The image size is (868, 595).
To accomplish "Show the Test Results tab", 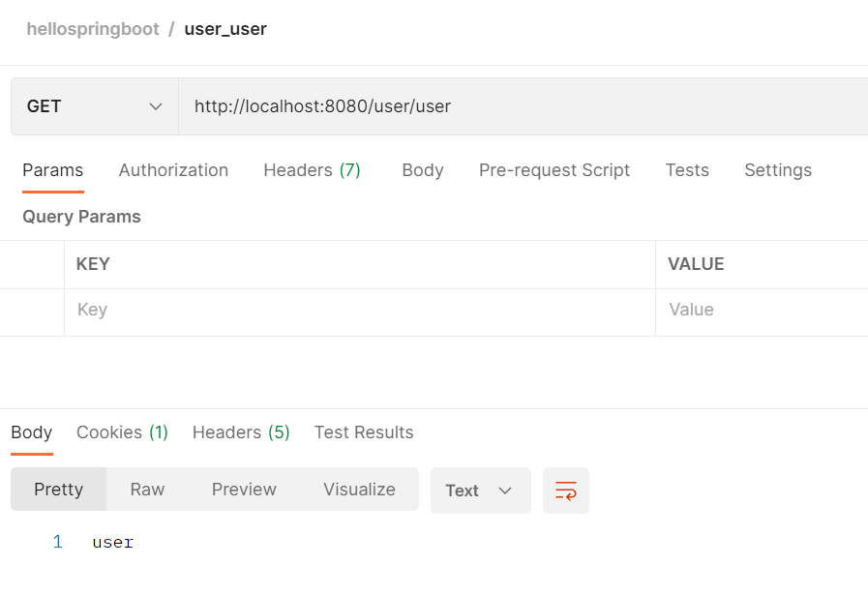I will click(x=364, y=432).
